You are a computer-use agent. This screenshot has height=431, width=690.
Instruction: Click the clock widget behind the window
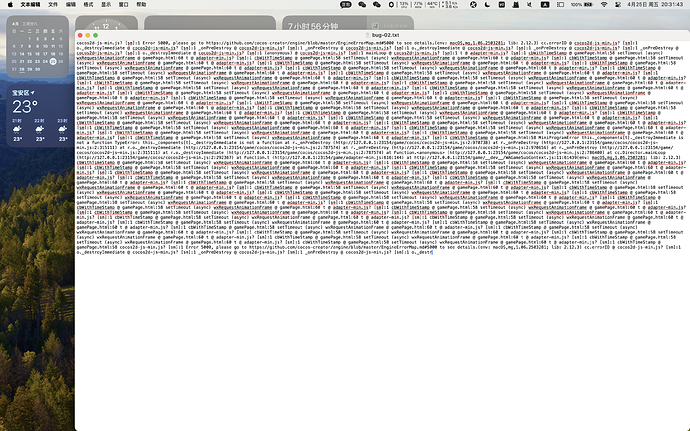click(x=106, y=24)
